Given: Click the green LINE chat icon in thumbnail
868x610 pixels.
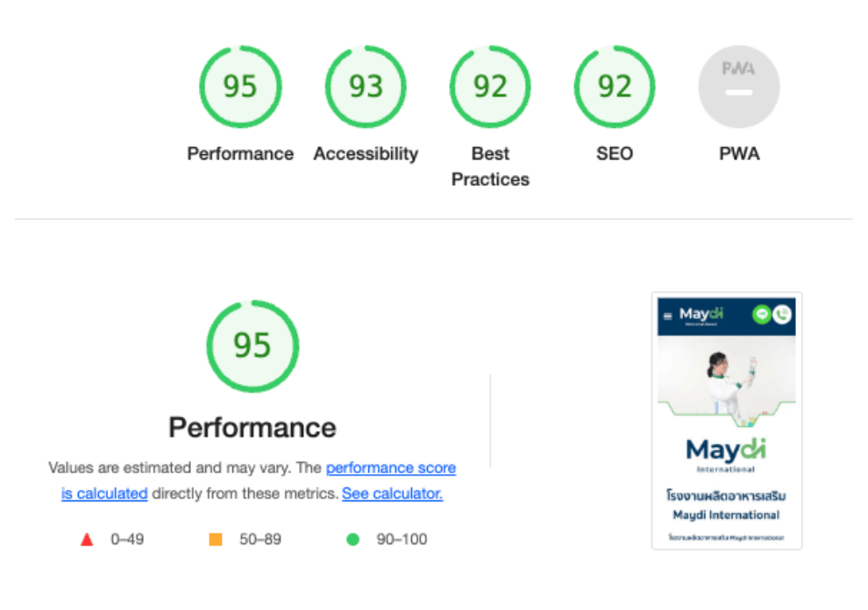Looking at the screenshot, I should pyautogui.click(x=762, y=315).
